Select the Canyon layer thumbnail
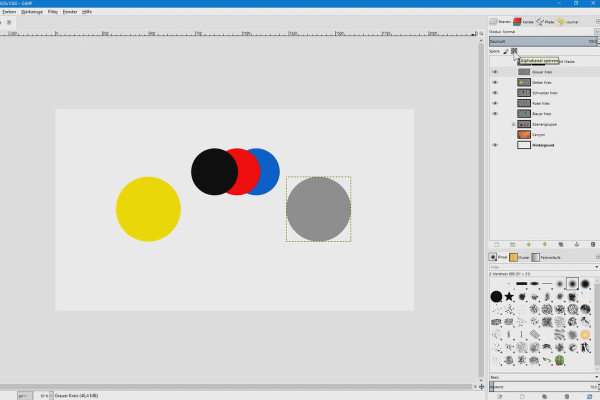 524,135
